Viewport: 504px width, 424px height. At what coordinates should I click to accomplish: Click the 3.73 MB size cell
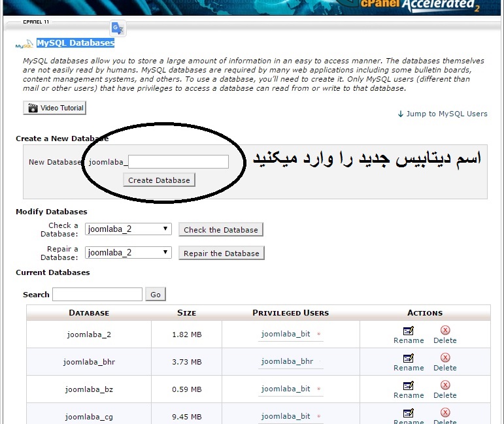(x=187, y=362)
